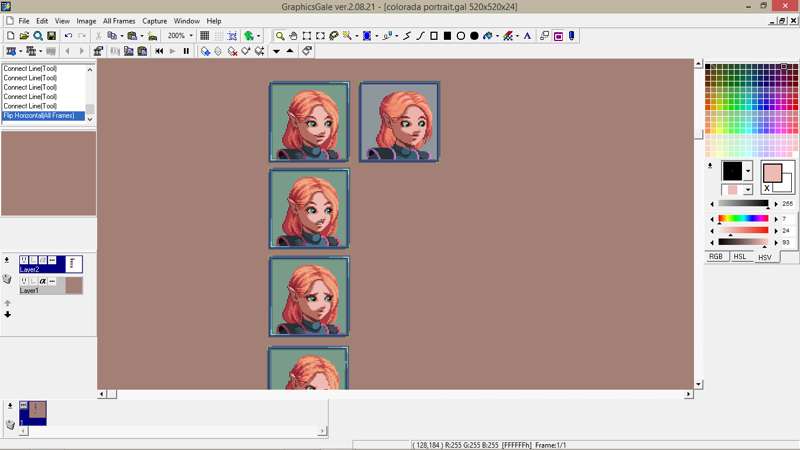Screen dimensions: 800x450
Task: Select the outlined Rectangle tool
Action: 434,36
